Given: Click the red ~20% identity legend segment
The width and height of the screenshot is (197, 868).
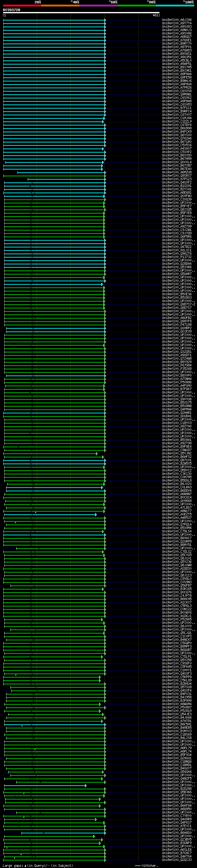Looking at the screenshot, I should (x=22, y=6).
